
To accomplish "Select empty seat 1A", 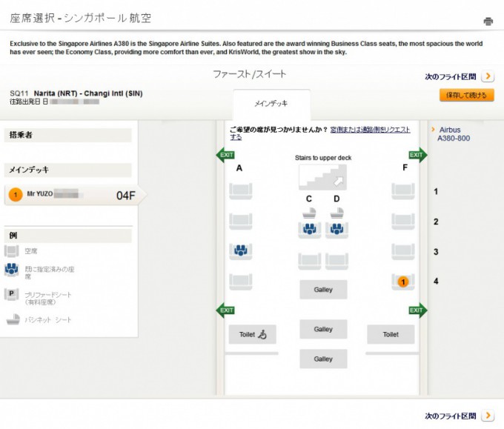I will [240, 191].
